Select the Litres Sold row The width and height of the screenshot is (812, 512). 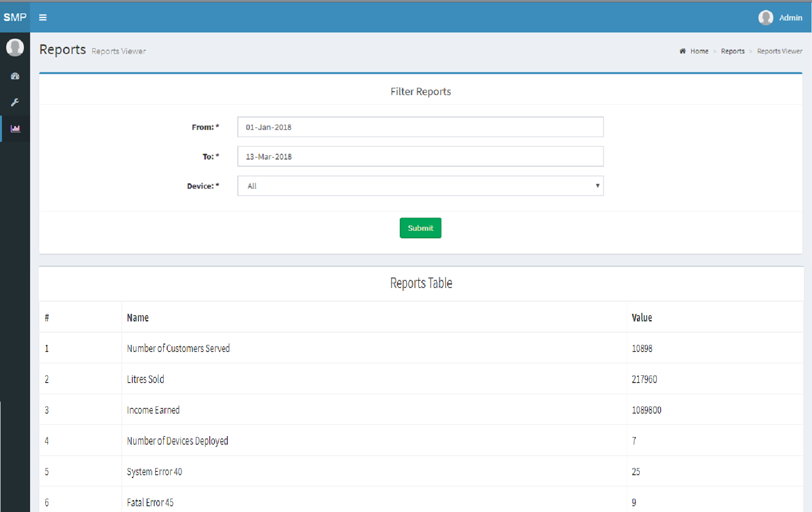click(x=146, y=379)
